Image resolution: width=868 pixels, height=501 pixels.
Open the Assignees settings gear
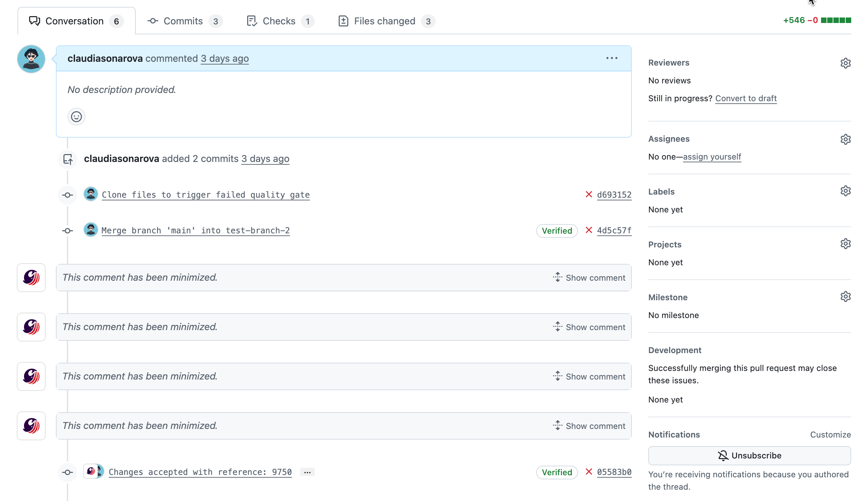pyautogui.click(x=846, y=139)
